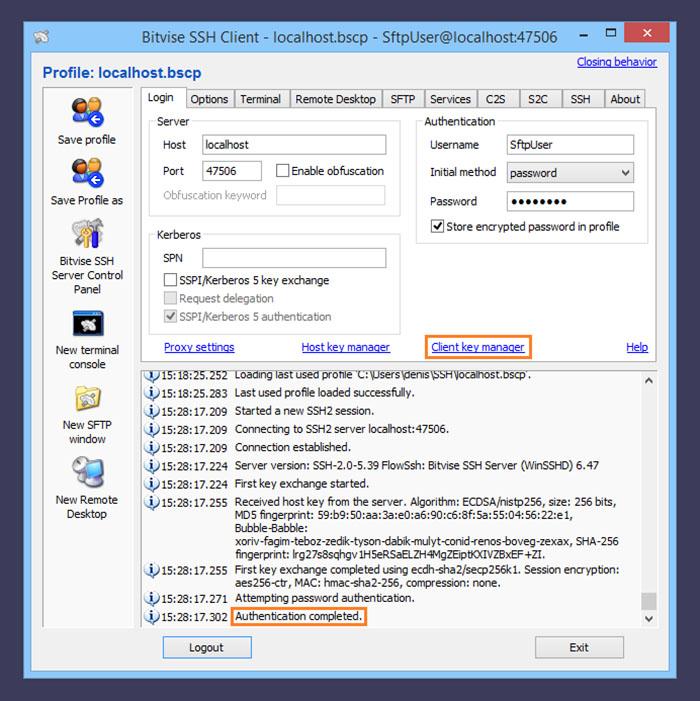Click info icon of 'First key exchange completed' entry

point(152,570)
